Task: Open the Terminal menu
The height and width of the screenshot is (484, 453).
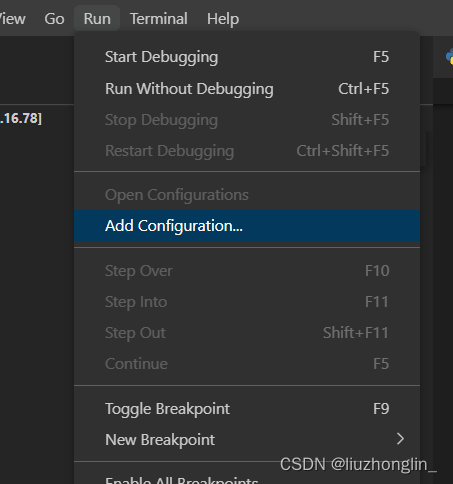Action: pos(159,19)
